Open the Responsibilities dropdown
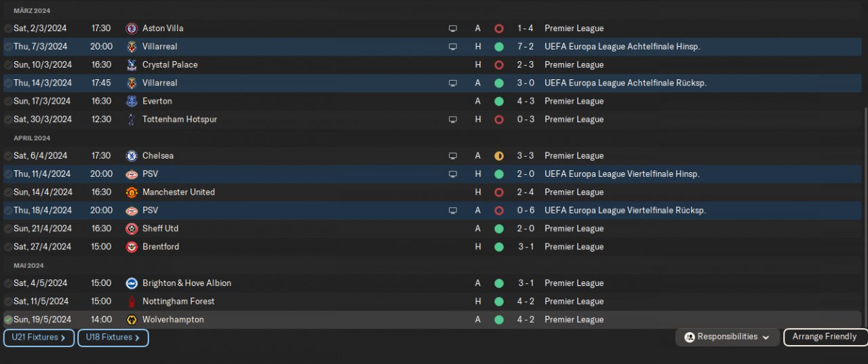The width and height of the screenshot is (868, 364). (727, 337)
